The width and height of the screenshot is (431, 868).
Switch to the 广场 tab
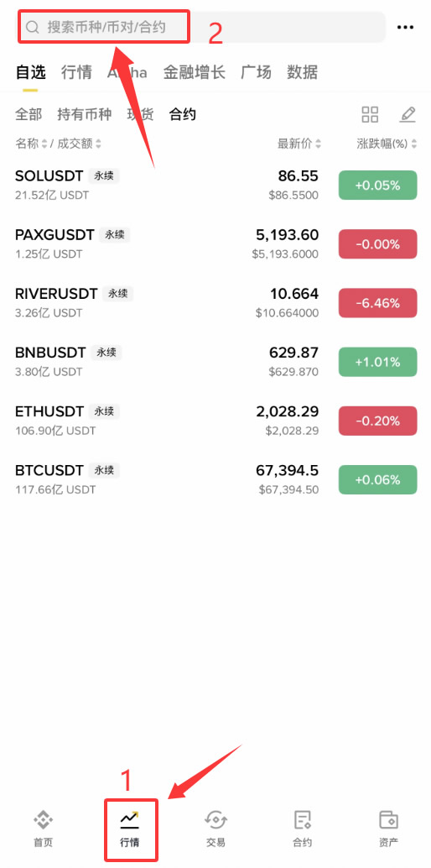point(256,72)
